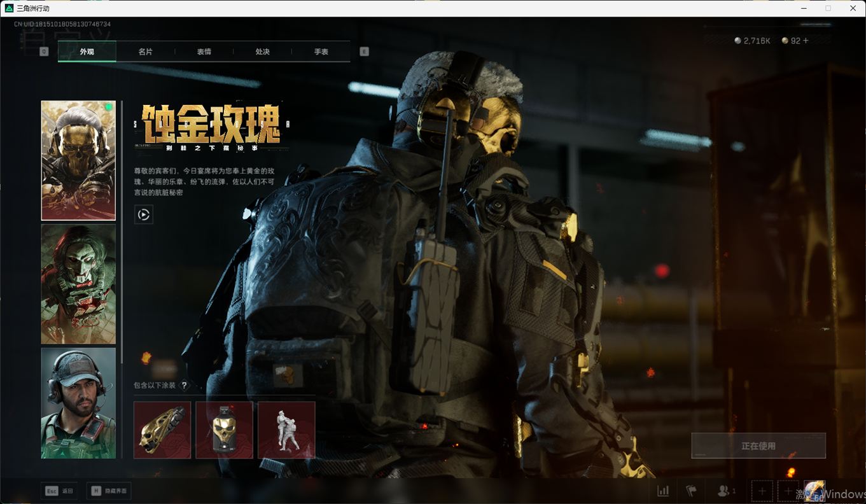Play the 蚀金玫瑰 skin preview video
The image size is (866, 504).
(144, 214)
